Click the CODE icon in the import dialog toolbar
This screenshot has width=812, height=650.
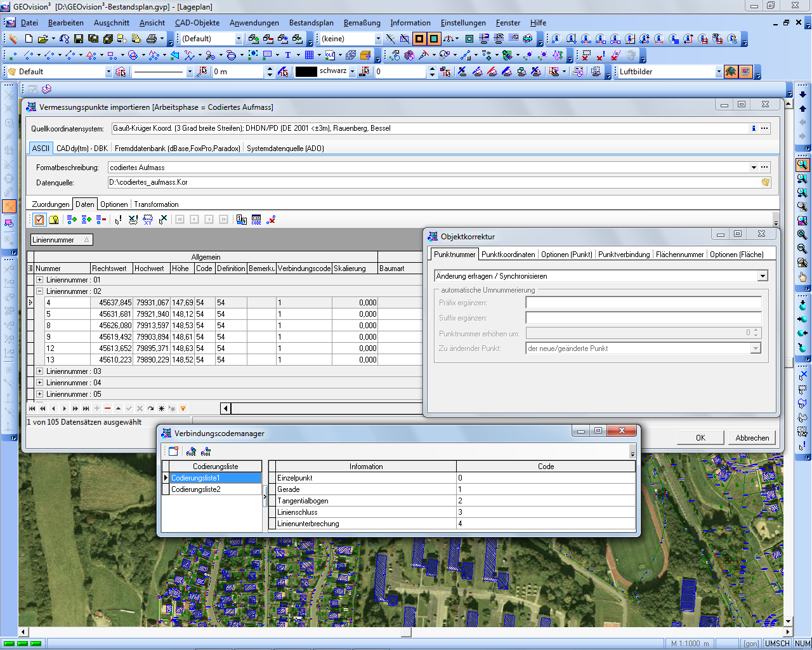tap(256, 220)
